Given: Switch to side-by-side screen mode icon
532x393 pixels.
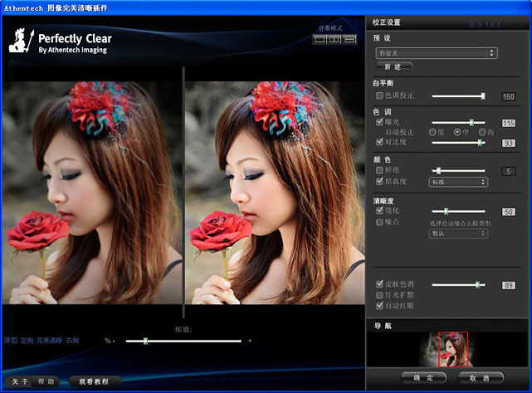Looking at the screenshot, I should 334,39.
